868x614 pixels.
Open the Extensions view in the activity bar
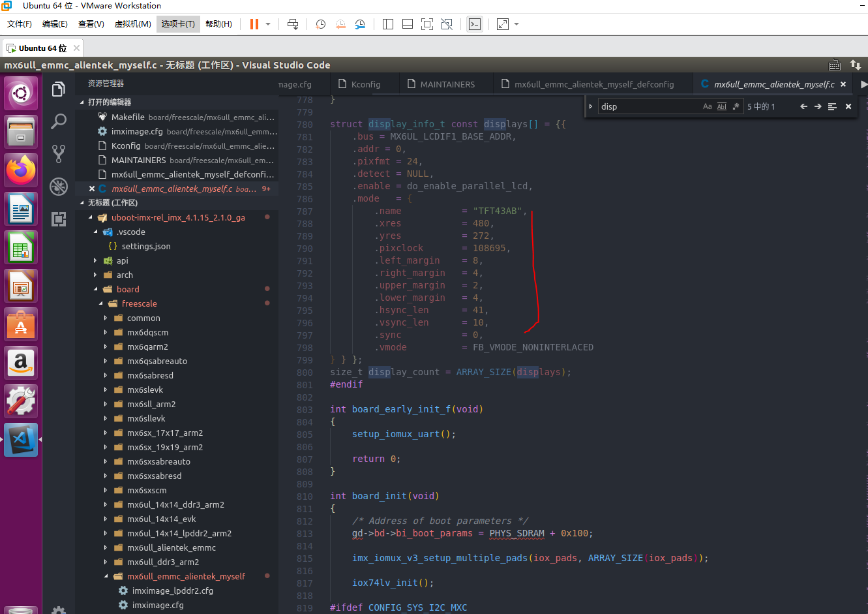(x=59, y=219)
